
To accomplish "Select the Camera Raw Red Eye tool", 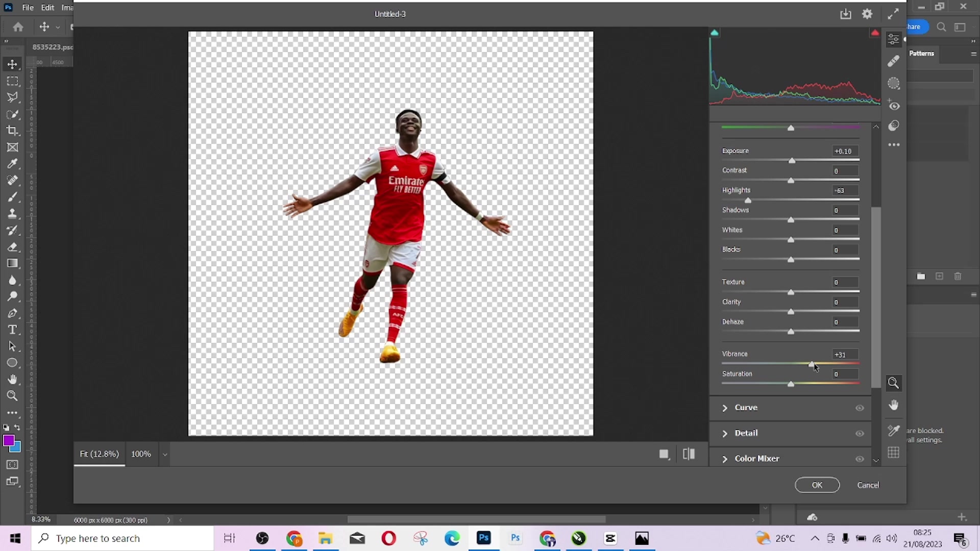I will point(893,105).
